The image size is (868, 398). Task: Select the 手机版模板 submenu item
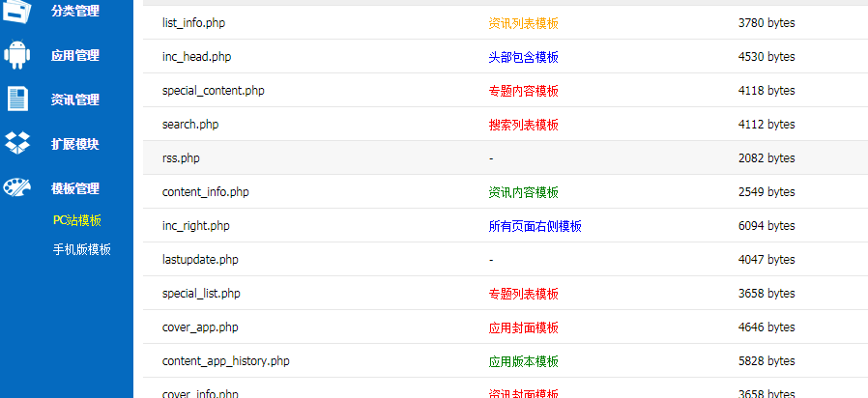[81, 249]
